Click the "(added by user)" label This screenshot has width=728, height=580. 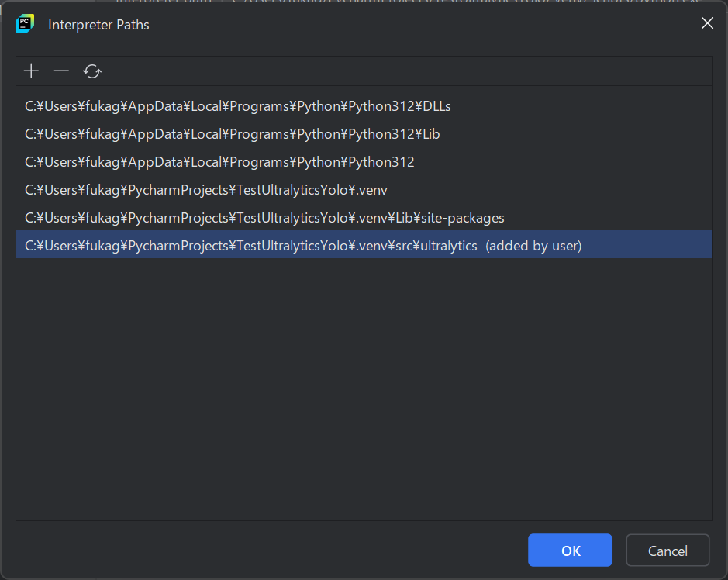533,246
